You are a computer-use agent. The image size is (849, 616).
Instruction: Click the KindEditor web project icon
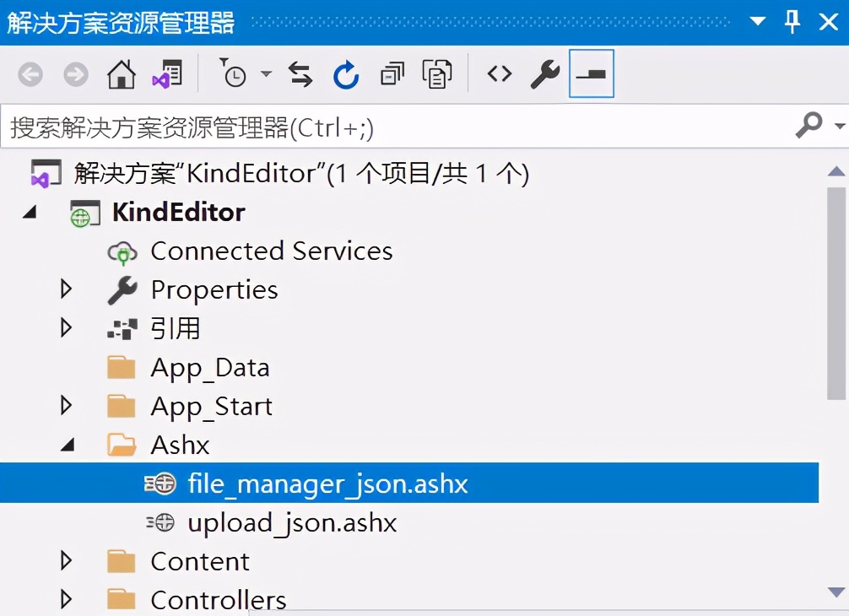85,213
